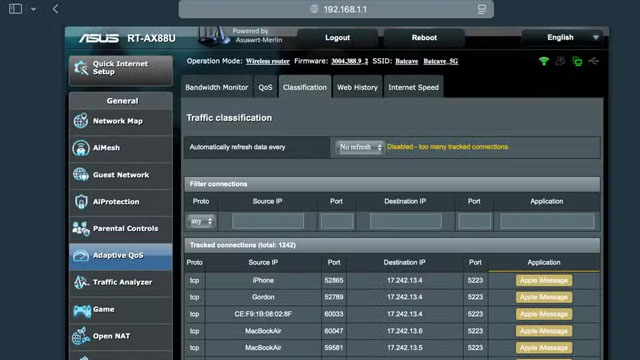640x360 pixels.
Task: Click destination '17.242.13.6' cell
Action: tap(404, 331)
